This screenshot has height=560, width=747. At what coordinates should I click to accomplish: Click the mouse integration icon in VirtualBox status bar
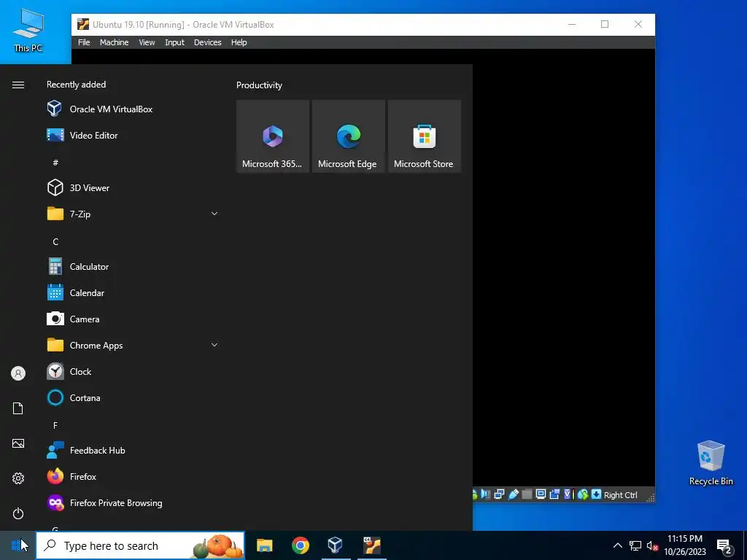583,494
